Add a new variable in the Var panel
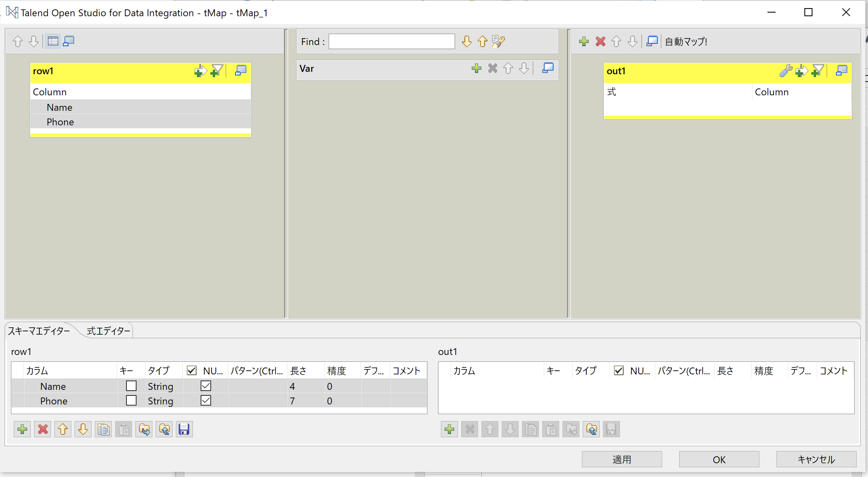 [477, 69]
